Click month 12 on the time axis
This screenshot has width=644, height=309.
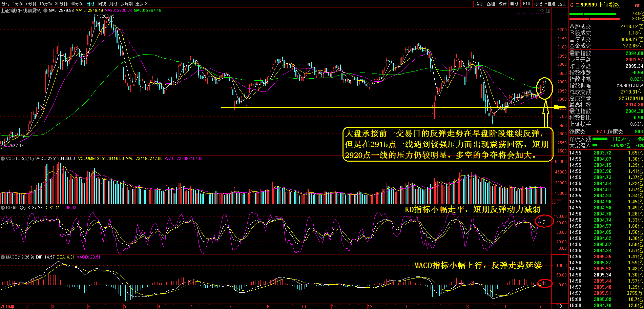point(370,306)
